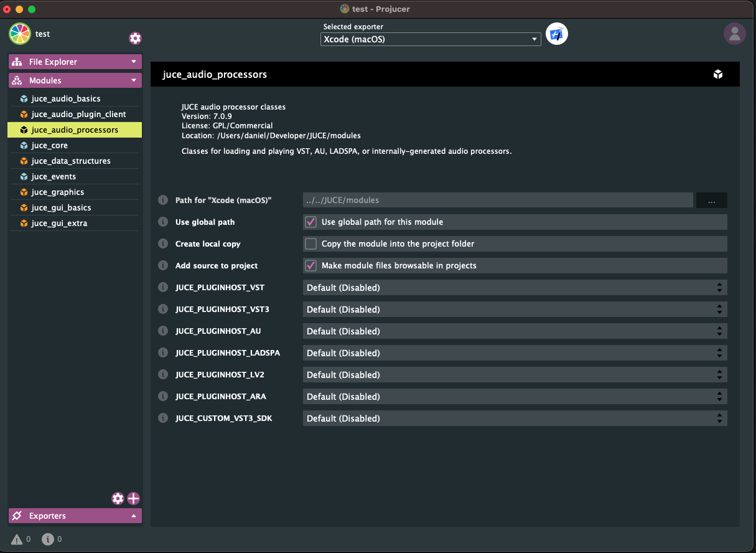This screenshot has height=553, width=756.
Task: Select juce_graphics in module list
Action: (x=75, y=192)
